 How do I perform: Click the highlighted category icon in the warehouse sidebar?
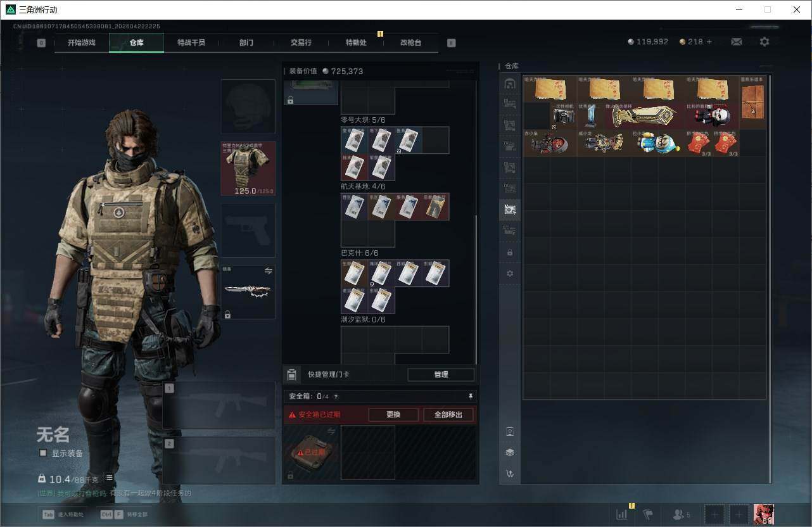point(510,209)
